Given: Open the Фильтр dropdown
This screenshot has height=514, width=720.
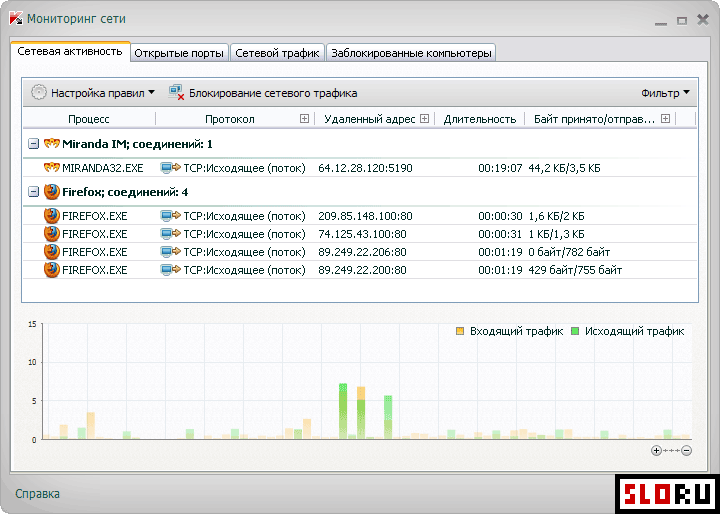Looking at the screenshot, I should pos(665,93).
